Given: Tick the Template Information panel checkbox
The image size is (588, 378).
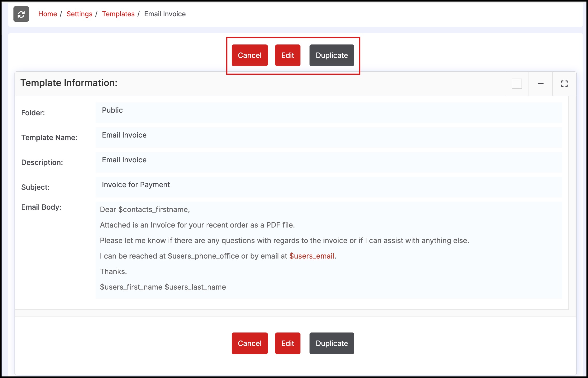Looking at the screenshot, I should coord(517,84).
